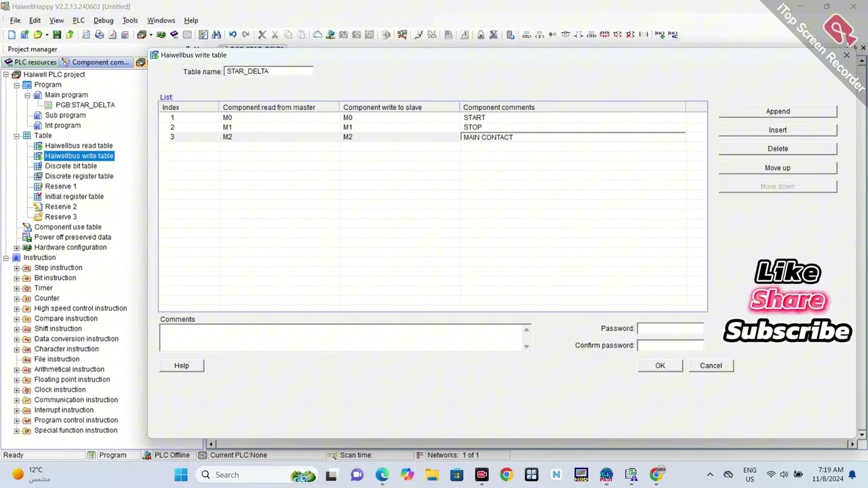The height and width of the screenshot is (488, 868).
Task: Select the STOP comment cell in row 2
Action: 573,127
